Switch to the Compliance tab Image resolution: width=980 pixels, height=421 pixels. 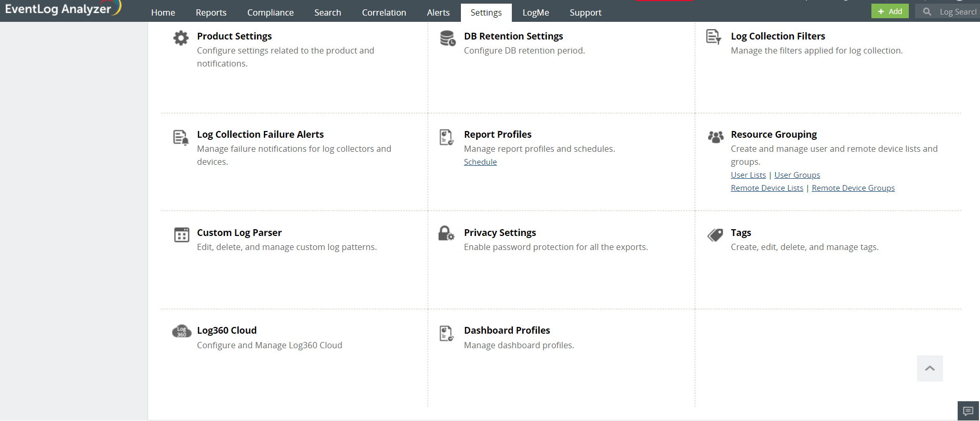tap(270, 12)
